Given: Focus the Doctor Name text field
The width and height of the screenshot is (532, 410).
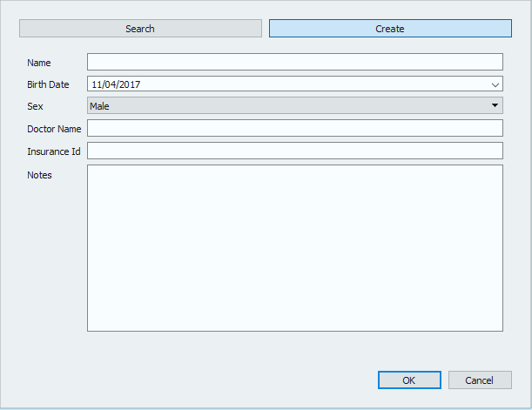Looking at the screenshot, I should [x=295, y=128].
